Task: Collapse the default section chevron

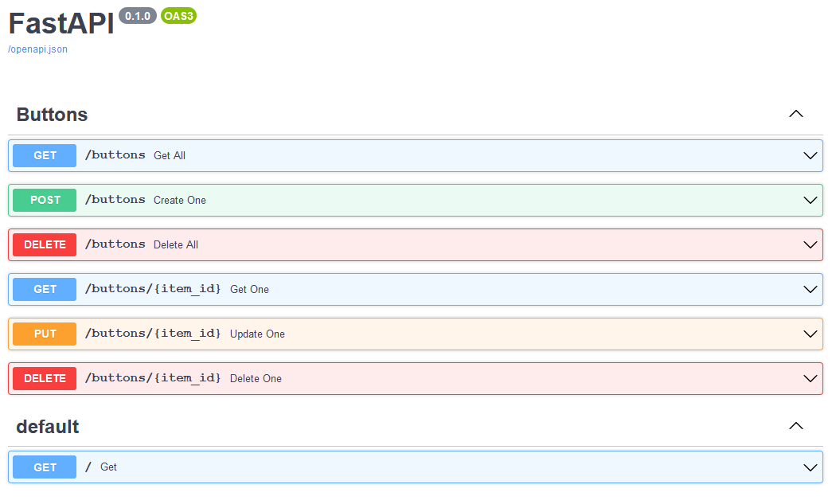Action: point(796,426)
